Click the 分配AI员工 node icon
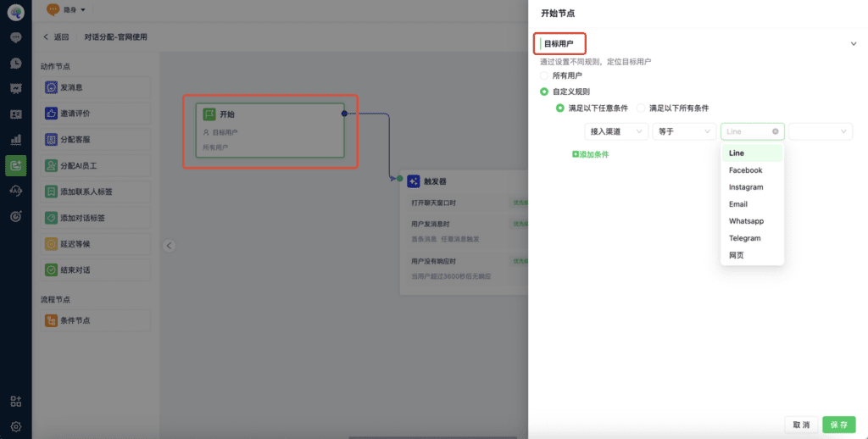Screen dimensions: 868x439 [52, 165]
